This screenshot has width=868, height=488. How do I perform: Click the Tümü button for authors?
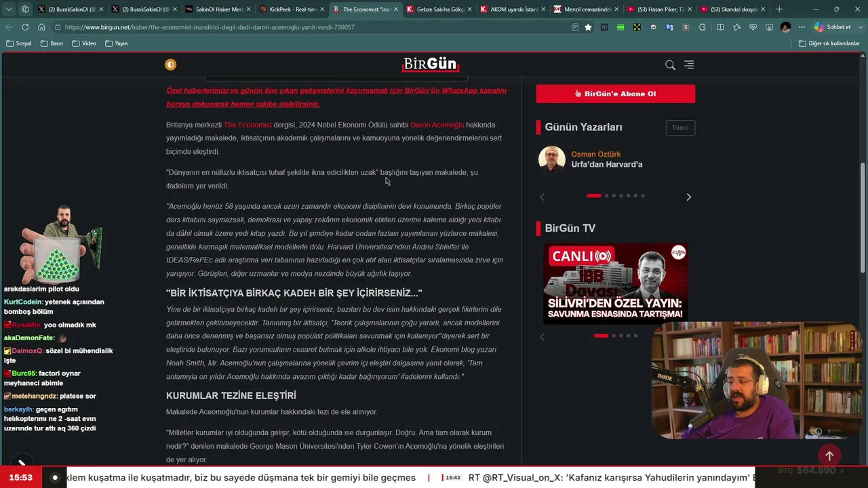coord(680,127)
